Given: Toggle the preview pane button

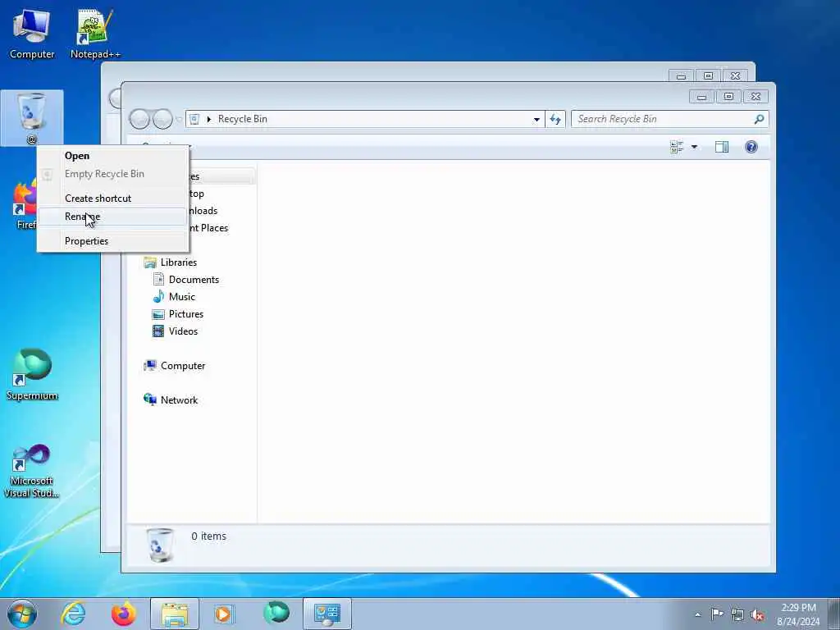Looking at the screenshot, I should 722,147.
